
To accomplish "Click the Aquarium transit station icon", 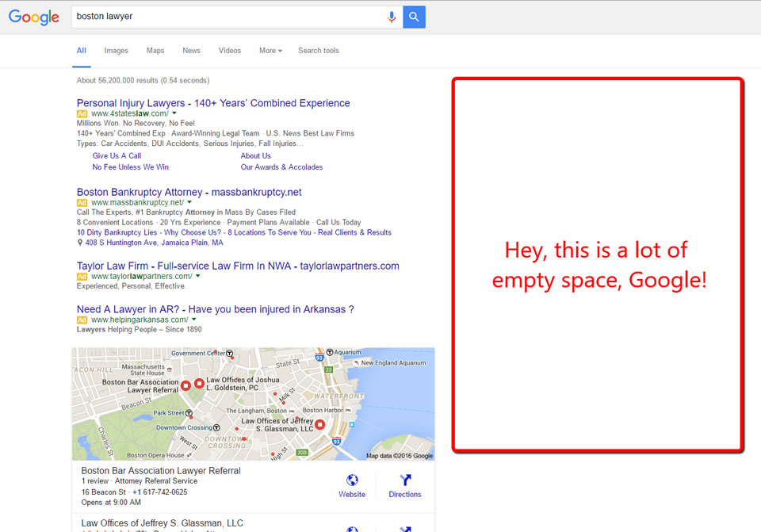I will [330, 352].
